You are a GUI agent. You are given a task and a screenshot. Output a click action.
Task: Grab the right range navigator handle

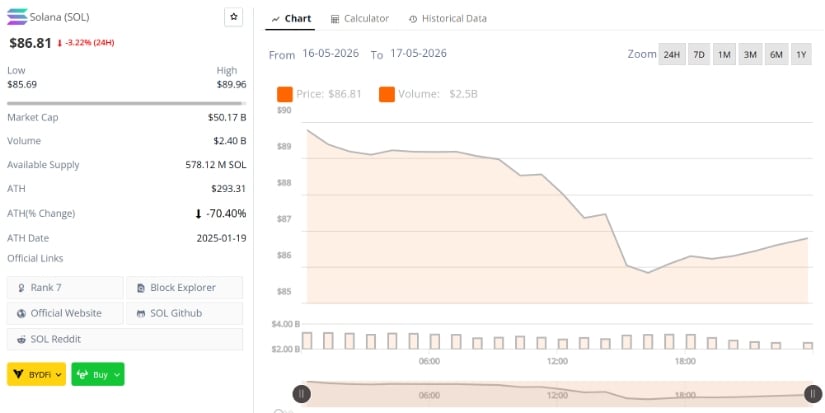[x=813, y=394]
